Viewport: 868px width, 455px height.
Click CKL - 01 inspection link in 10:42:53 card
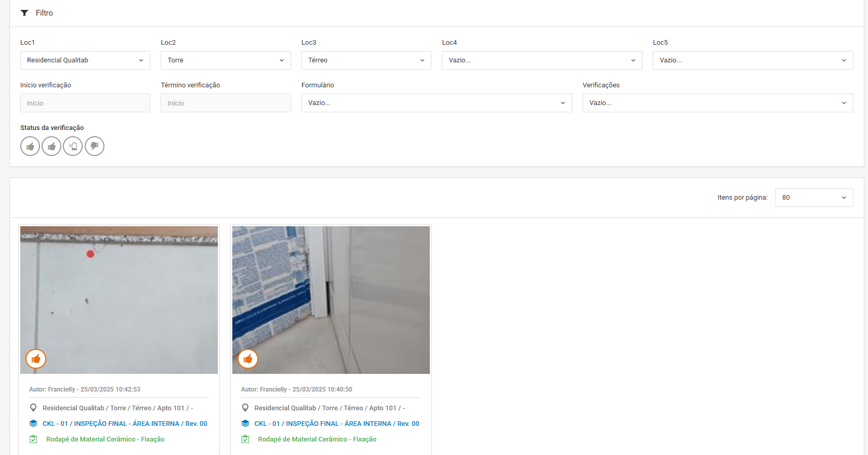pos(125,424)
